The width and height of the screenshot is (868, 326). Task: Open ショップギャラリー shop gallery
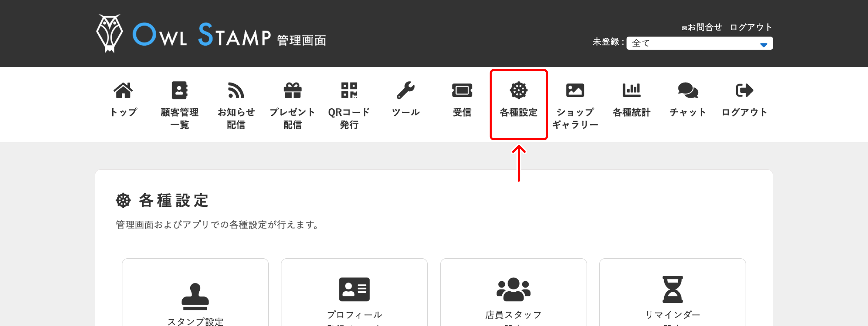[575, 102]
